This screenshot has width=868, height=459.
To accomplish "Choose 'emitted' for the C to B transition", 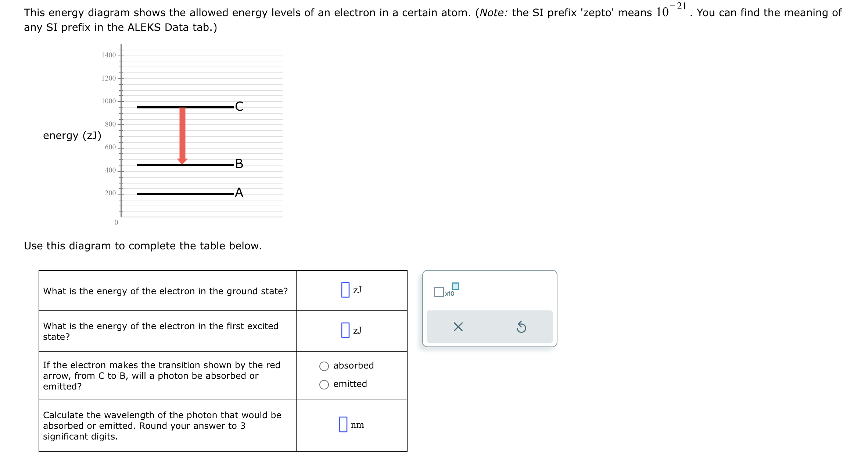I will pos(324,384).
